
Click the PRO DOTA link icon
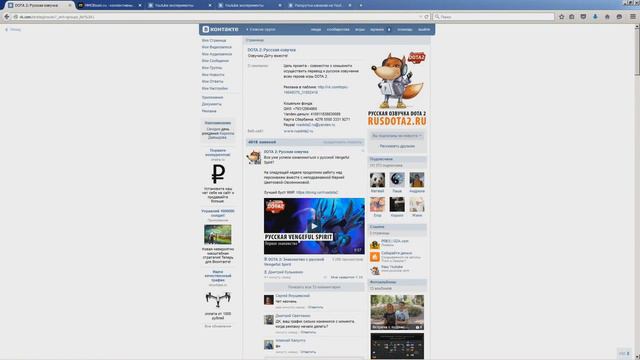(375, 244)
